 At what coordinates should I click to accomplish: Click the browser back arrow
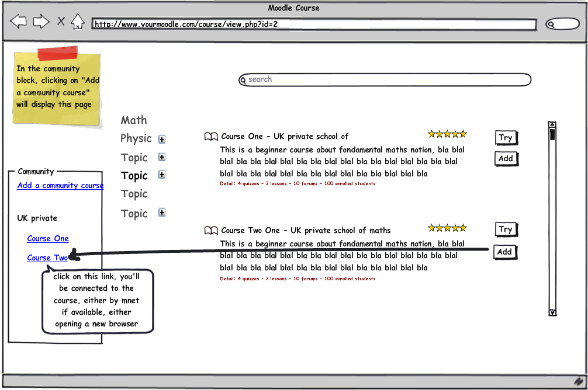click(19, 22)
